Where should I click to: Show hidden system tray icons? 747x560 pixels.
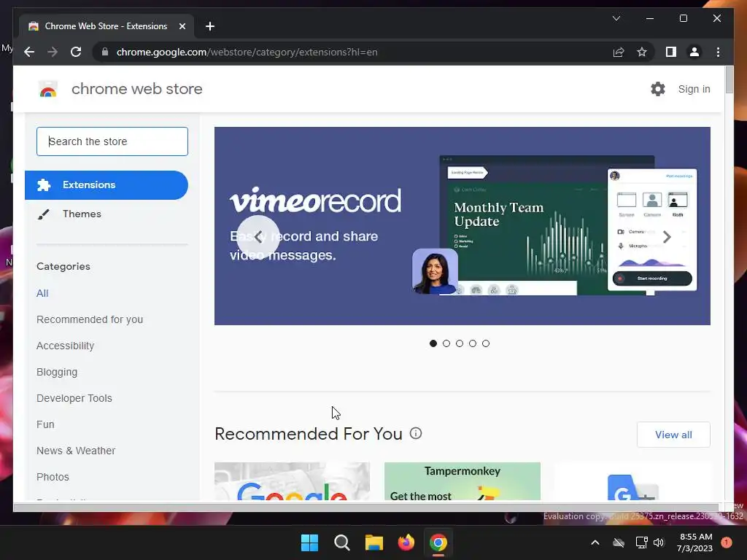[595, 542]
